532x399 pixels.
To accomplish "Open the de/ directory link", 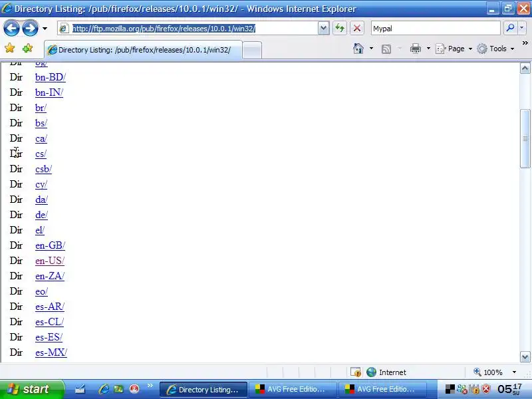I will click(x=41, y=215).
